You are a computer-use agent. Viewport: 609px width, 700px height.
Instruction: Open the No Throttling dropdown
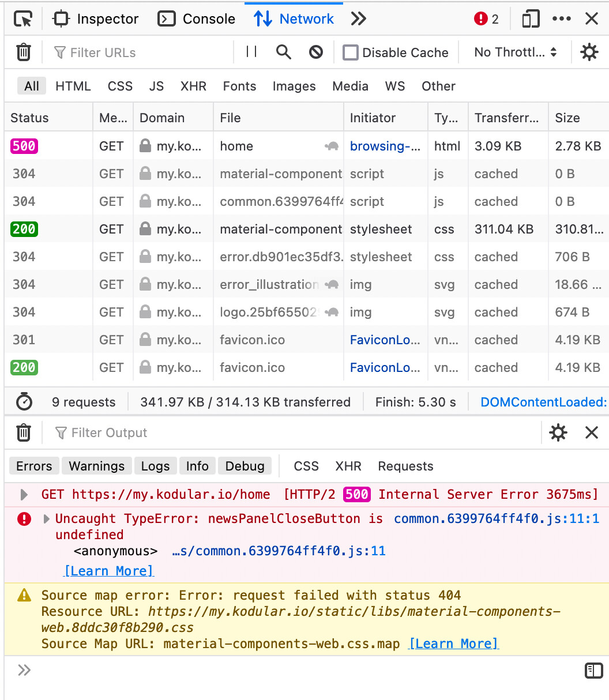click(x=515, y=52)
